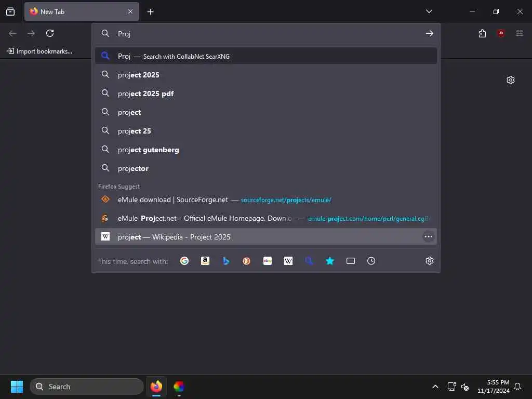Reload the current page

click(50, 33)
